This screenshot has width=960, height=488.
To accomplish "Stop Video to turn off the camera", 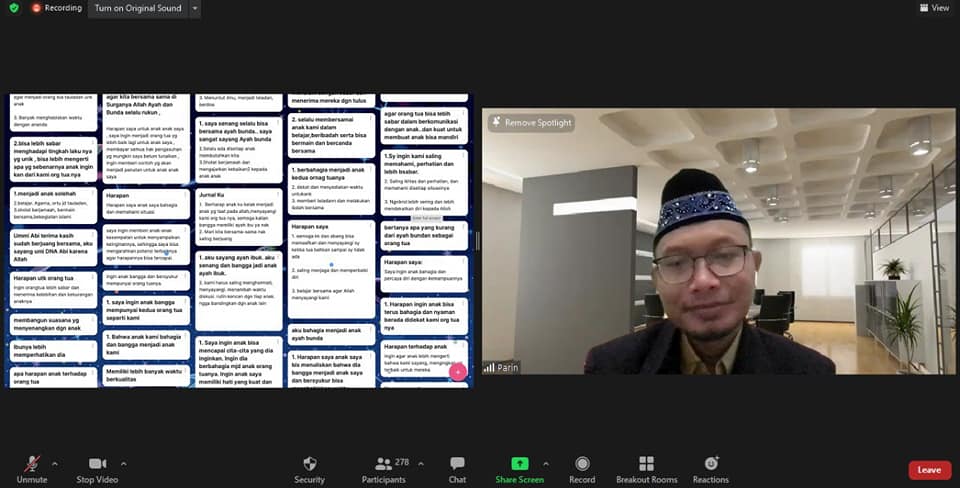I will 98,468.
